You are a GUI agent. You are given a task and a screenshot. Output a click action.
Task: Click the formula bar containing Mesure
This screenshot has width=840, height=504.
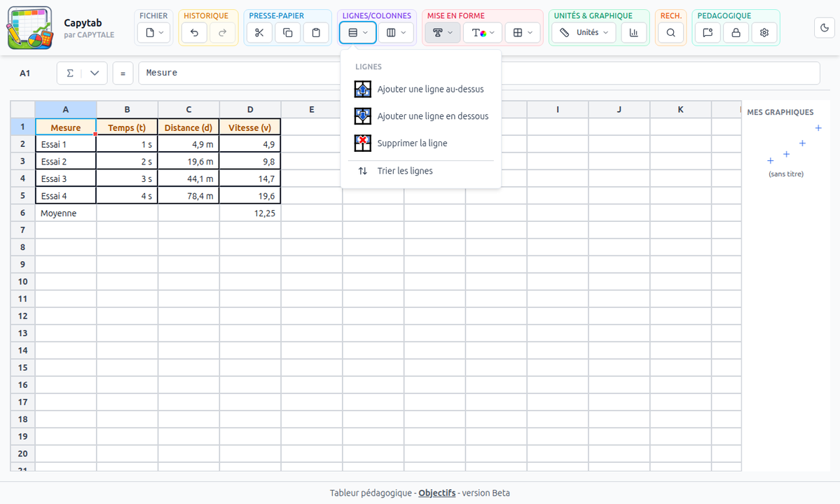pyautogui.click(x=479, y=73)
